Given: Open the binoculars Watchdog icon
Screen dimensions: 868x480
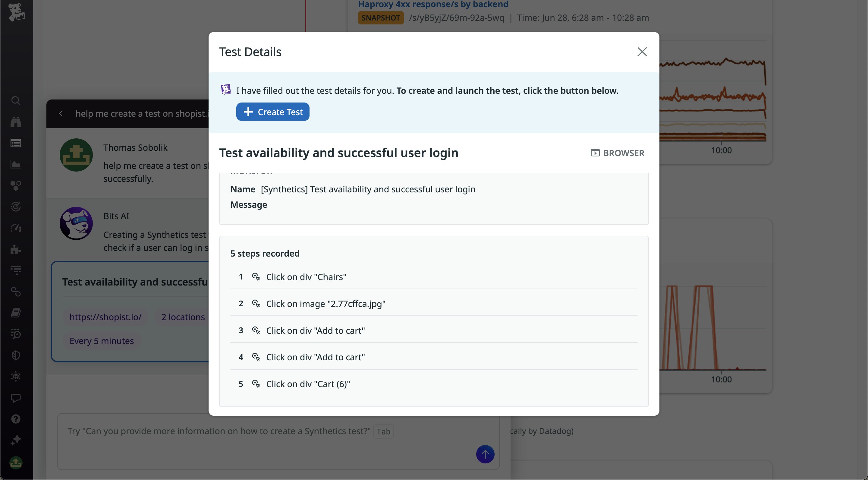Looking at the screenshot, I should [16, 122].
